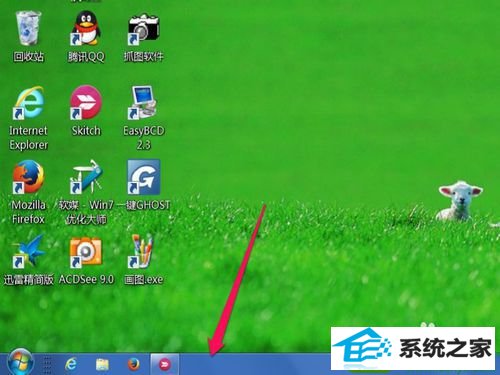Image resolution: width=500 pixels, height=375 pixels.
Task: Launch ACDSee 9.0 desktop shortcut
Action: point(86,252)
